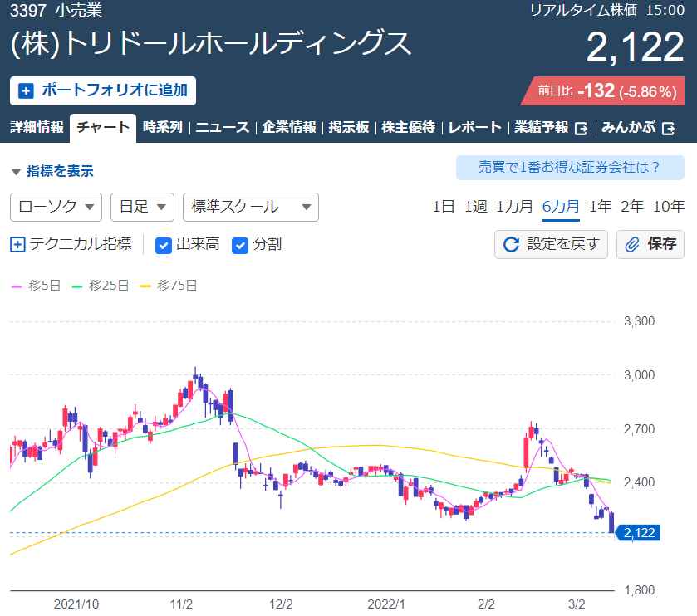Click 設定を戻す reset button
The width and height of the screenshot is (697, 616).
point(551,244)
